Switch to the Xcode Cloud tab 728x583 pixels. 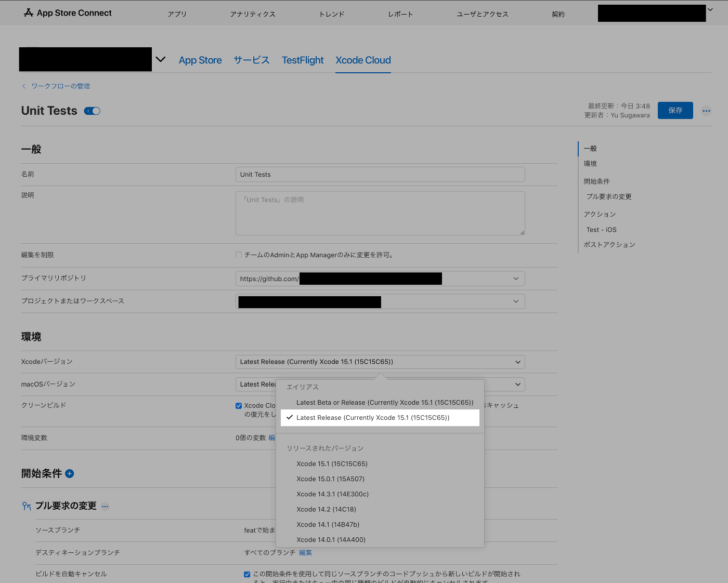(363, 60)
